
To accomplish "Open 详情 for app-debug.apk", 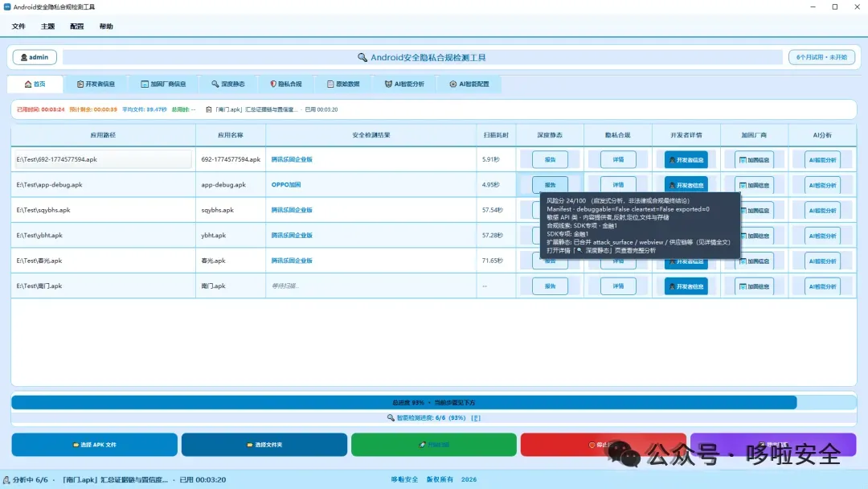I will click(x=618, y=184).
